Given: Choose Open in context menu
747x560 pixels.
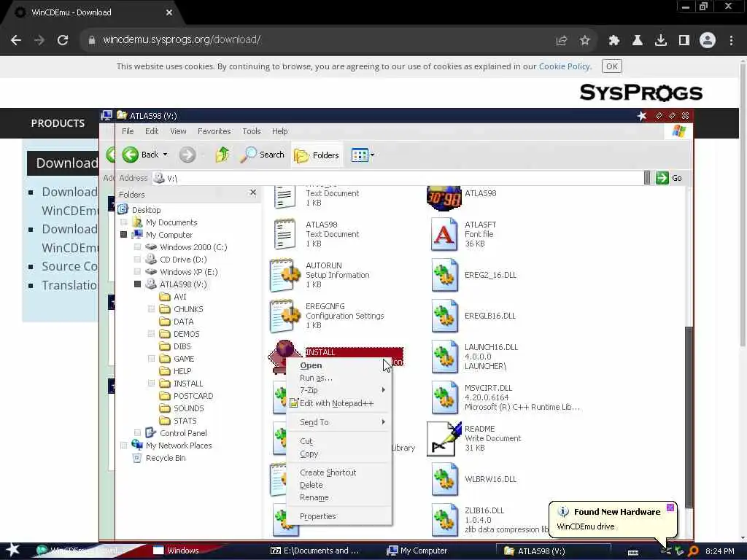Looking at the screenshot, I should pos(338,365).
